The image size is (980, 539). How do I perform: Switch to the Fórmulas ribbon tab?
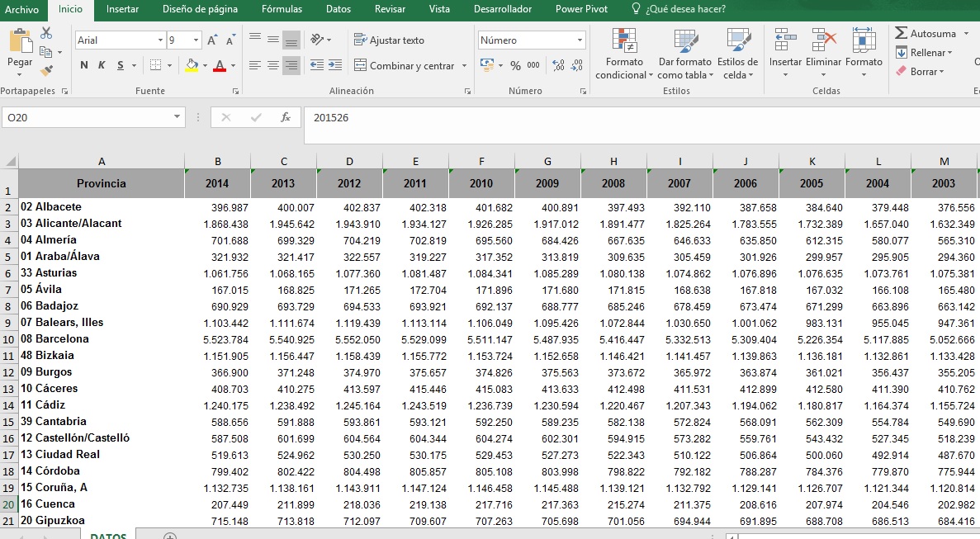(x=282, y=9)
